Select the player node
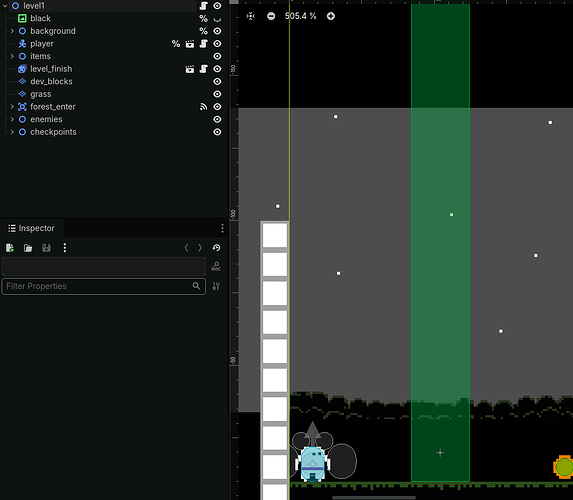Screen dimensions: 573x500 [x=42, y=44]
